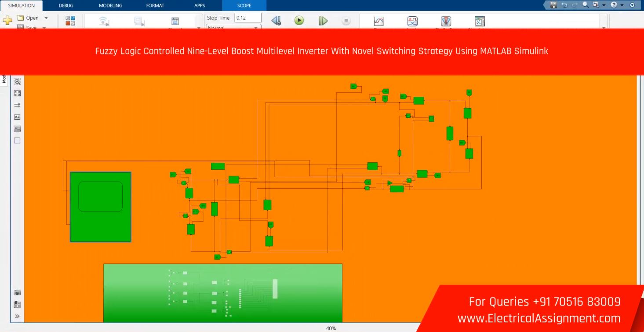The width and height of the screenshot is (644, 332).
Task: Click the Stop Time input field
Action: tap(247, 18)
